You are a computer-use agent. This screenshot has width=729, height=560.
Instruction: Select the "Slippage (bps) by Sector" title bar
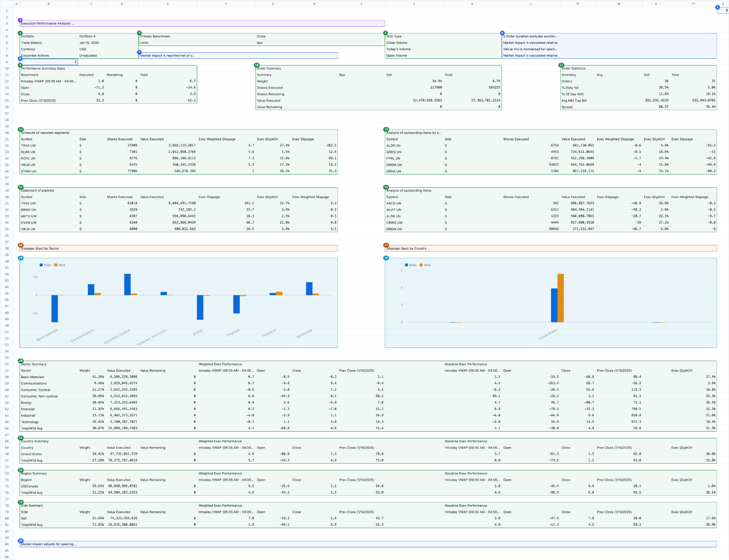click(x=179, y=248)
